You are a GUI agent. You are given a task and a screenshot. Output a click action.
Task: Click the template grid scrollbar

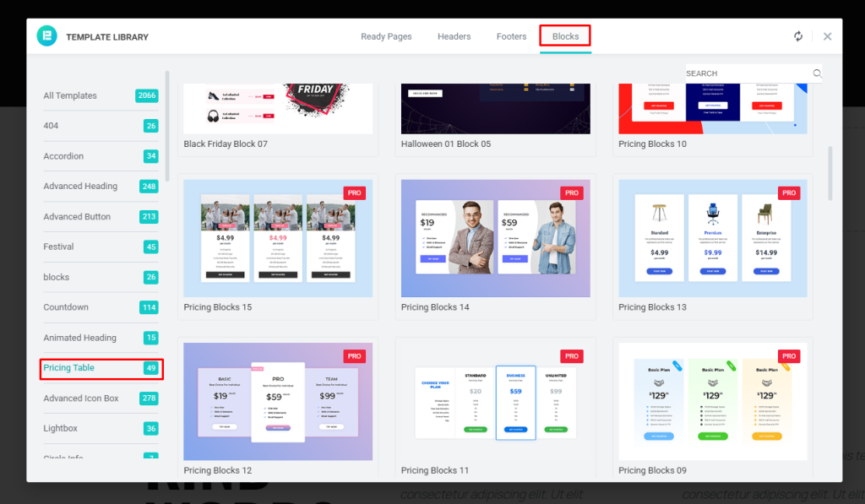click(x=830, y=173)
